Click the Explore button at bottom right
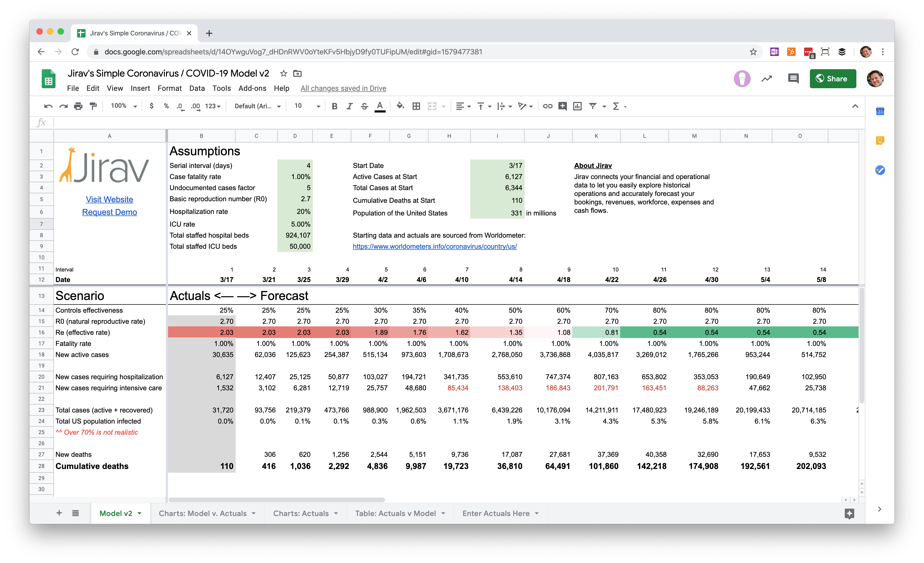The width and height of the screenshot is (924, 563). (x=849, y=513)
